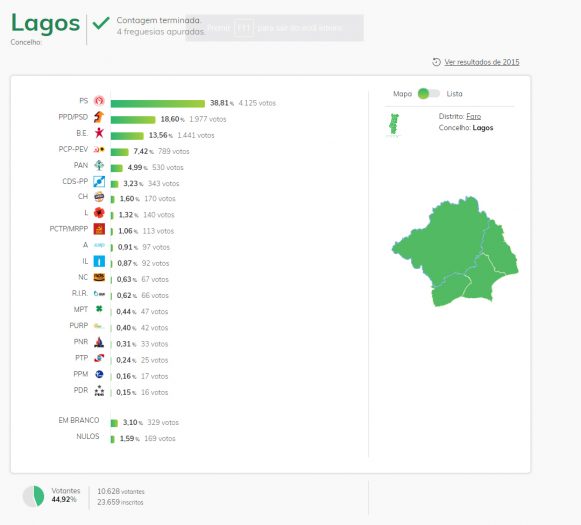
Task: Open the Ver resultados de 2015 link
Action: coord(482,62)
